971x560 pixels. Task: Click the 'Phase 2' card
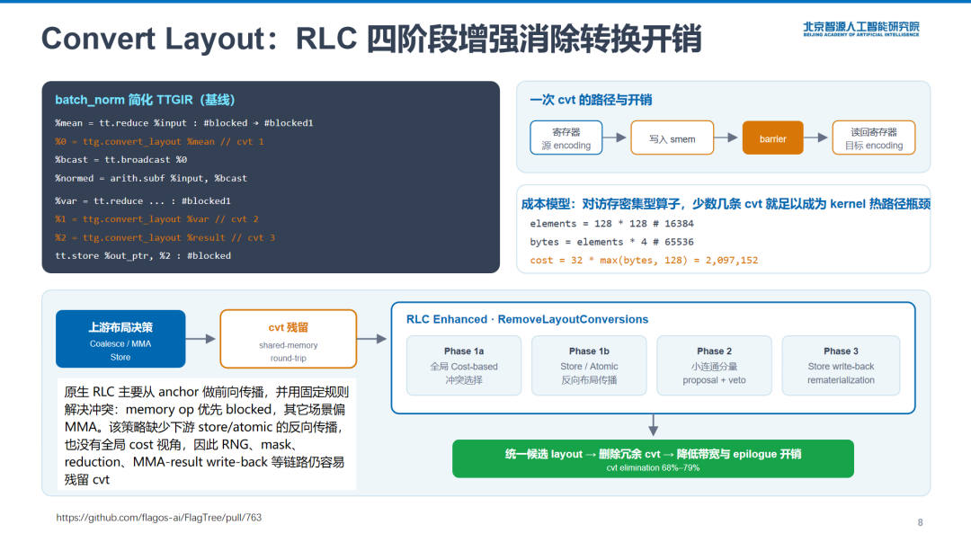tap(714, 366)
